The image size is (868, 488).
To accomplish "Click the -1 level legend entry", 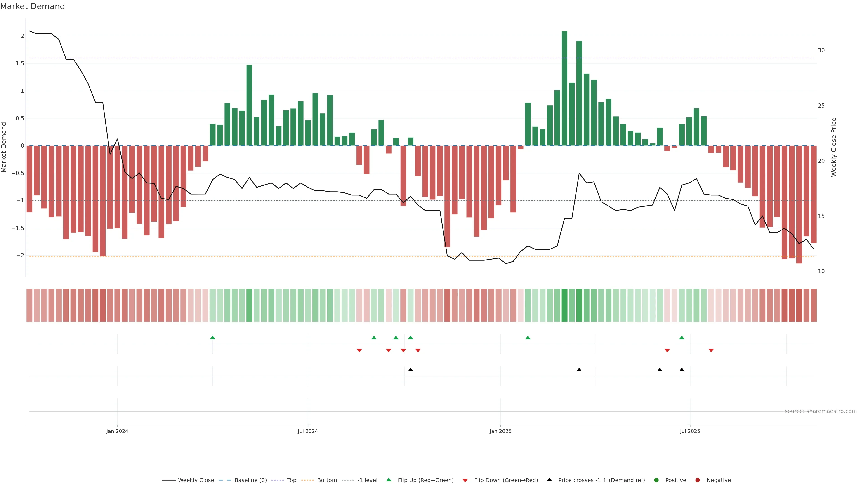I will coord(367,480).
